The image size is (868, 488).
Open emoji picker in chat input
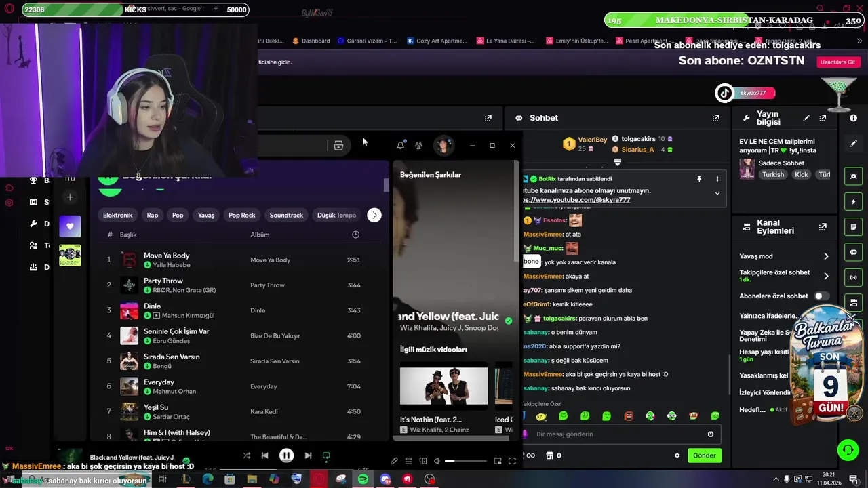(711, 434)
